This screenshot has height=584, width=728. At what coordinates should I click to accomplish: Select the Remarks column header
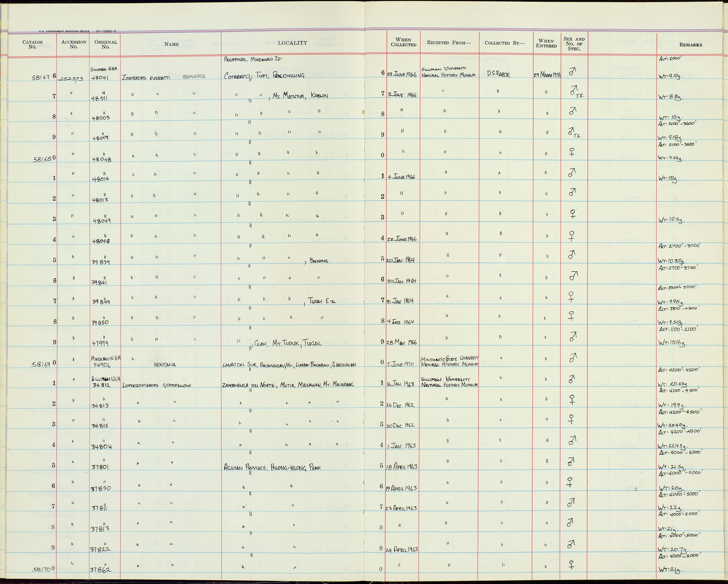[690, 45]
